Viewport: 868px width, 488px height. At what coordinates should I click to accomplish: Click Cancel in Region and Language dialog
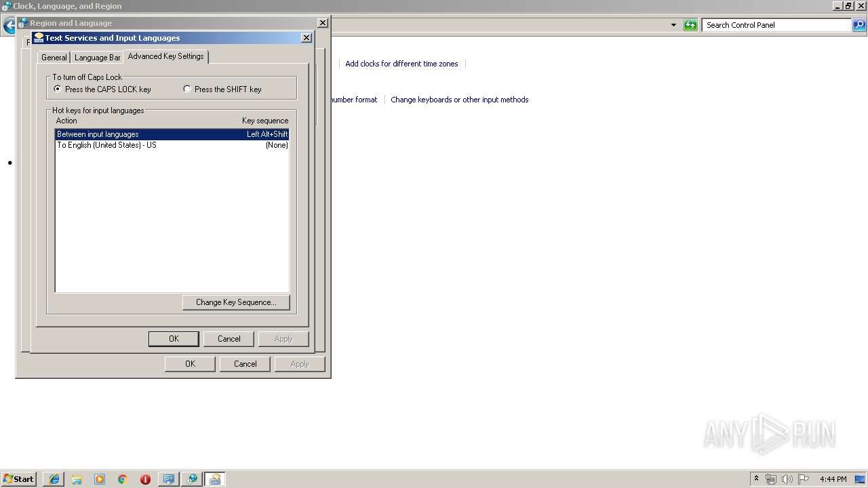[245, 364]
